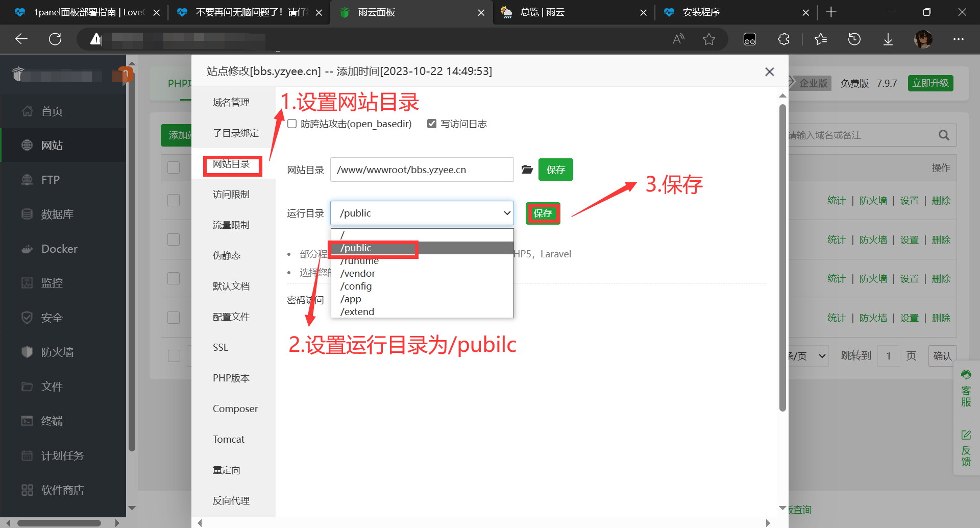Select /vendor from run directory list

tap(358, 274)
